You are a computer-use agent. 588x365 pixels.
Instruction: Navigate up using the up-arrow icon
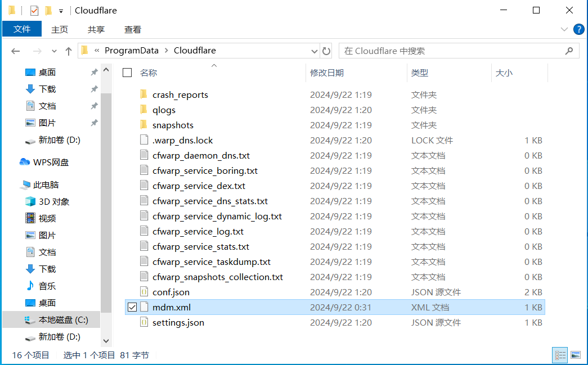[x=68, y=51]
